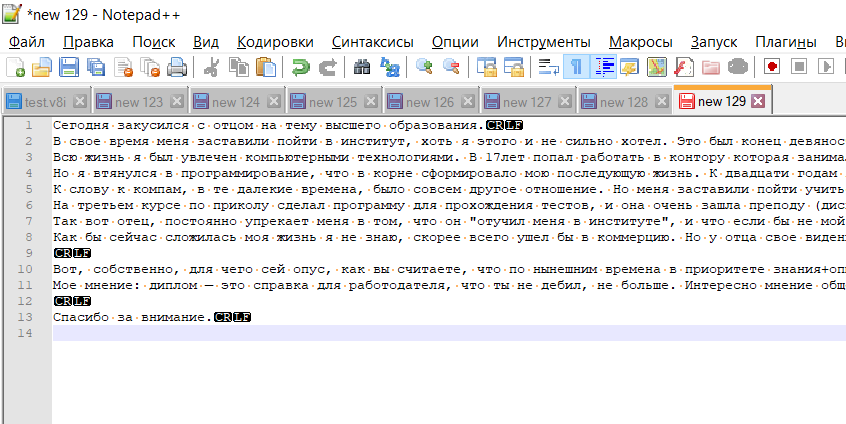Open the Файл menu
The image size is (846, 424).
pyautogui.click(x=27, y=42)
